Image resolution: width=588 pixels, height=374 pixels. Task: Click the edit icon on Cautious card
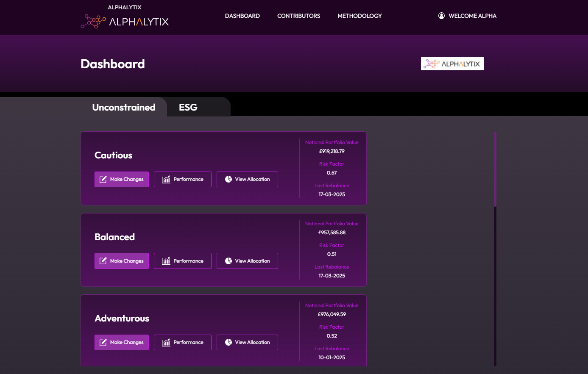click(x=103, y=180)
